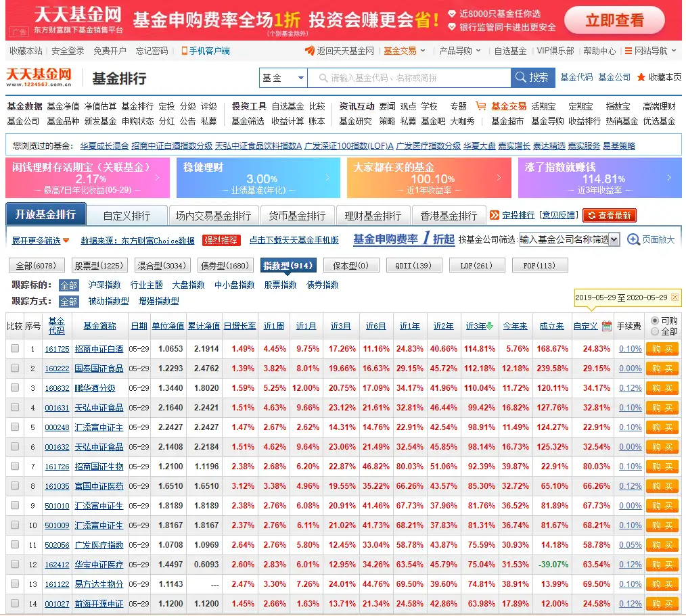This screenshot has width=686, height=616.
Task: Select the QDII(139) category tab
Action: [413, 265]
